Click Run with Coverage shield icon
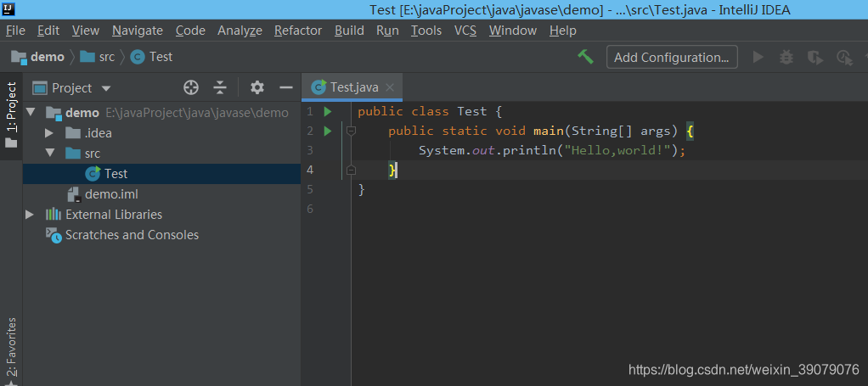This screenshot has height=386, width=868. pos(814,58)
